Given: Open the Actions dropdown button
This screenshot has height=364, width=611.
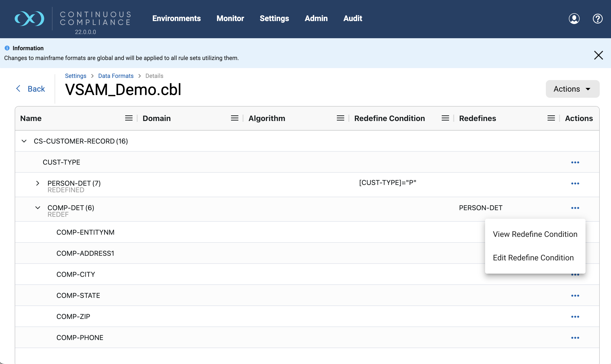Looking at the screenshot, I should click(x=573, y=89).
